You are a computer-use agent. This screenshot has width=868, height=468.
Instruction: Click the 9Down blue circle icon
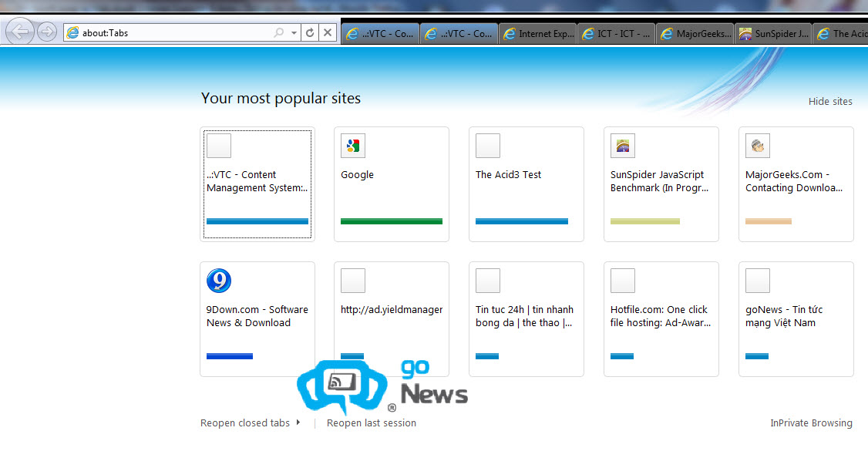pyautogui.click(x=219, y=280)
